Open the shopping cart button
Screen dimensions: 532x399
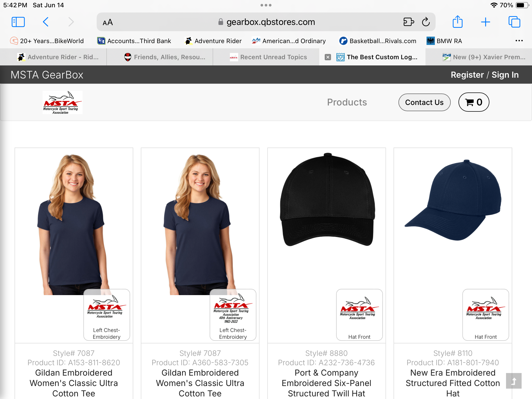[474, 102]
